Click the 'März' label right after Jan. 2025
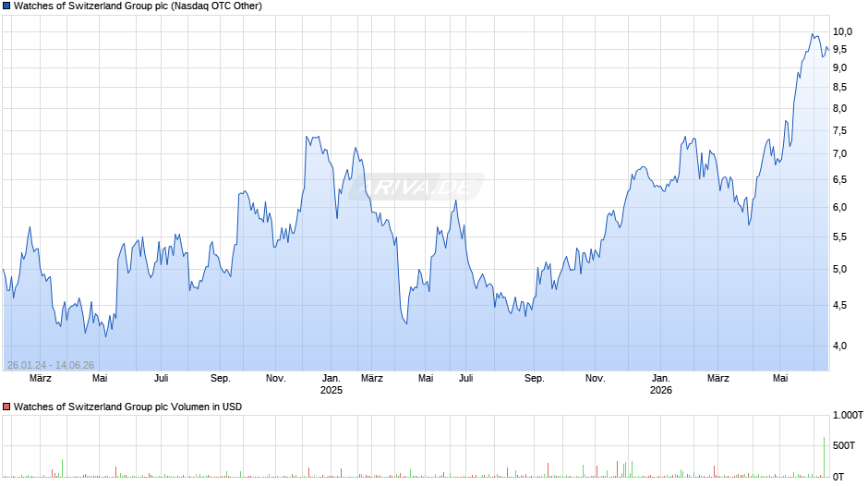868x486 pixels. point(371,378)
